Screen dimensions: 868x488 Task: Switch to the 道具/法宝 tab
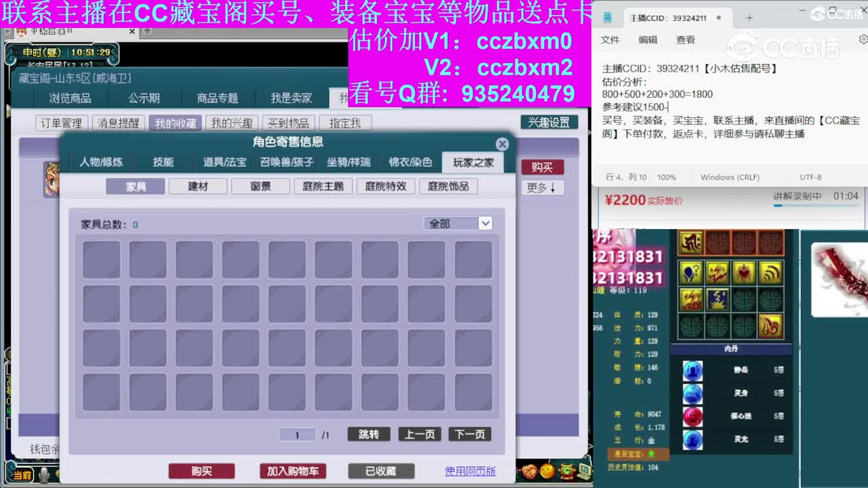pos(224,162)
